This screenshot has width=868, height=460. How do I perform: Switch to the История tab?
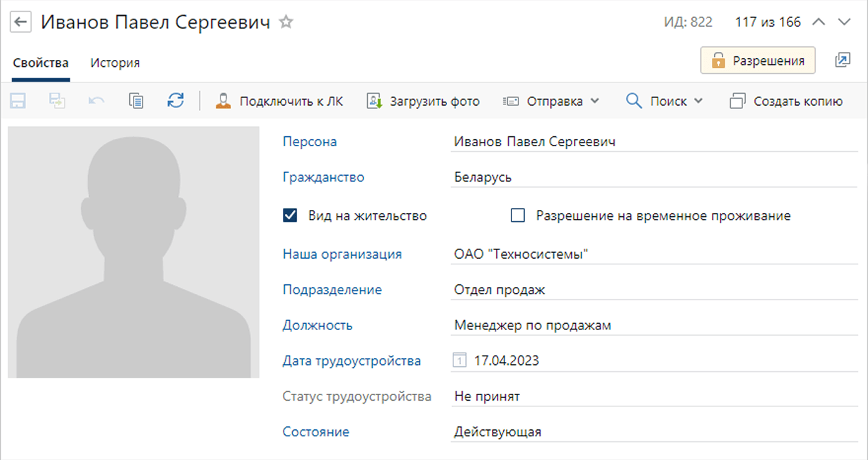tap(115, 63)
